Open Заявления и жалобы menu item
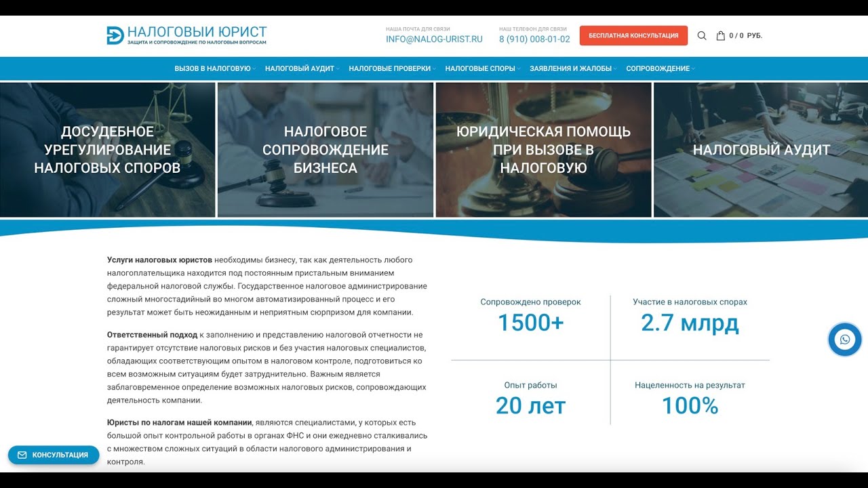 [x=570, y=68]
